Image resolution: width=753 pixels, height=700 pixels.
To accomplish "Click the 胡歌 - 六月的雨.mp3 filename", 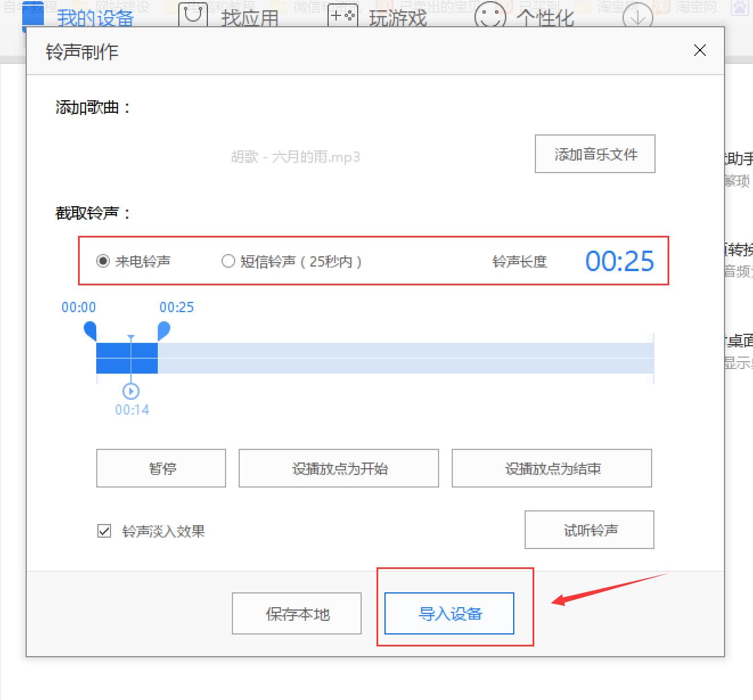I will [296, 157].
